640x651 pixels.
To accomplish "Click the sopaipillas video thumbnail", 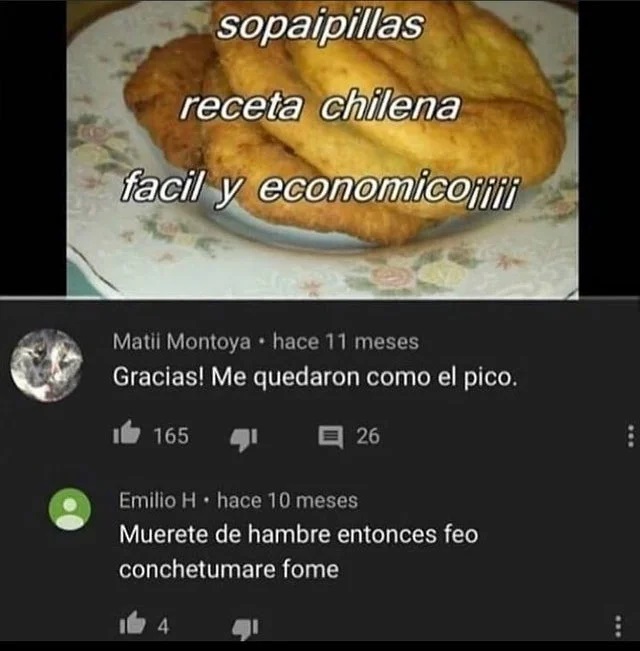I will pyautogui.click(x=322, y=149).
